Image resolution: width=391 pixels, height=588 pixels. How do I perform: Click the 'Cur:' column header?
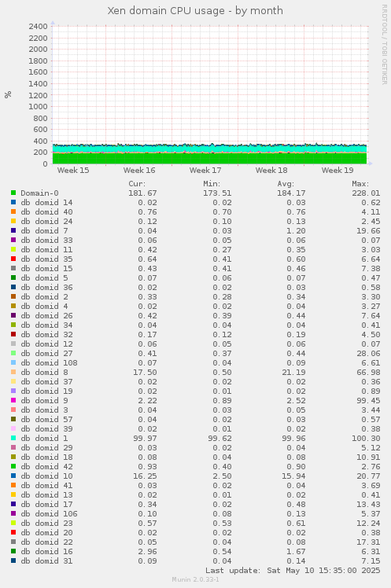pyautogui.click(x=137, y=184)
